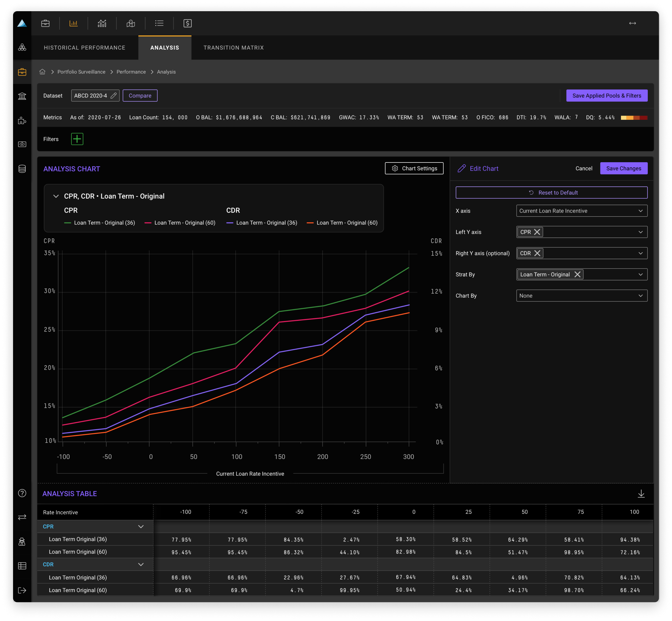The height and width of the screenshot is (621, 672).
Task: Click the Rate Incentive column header
Action: (x=60, y=512)
